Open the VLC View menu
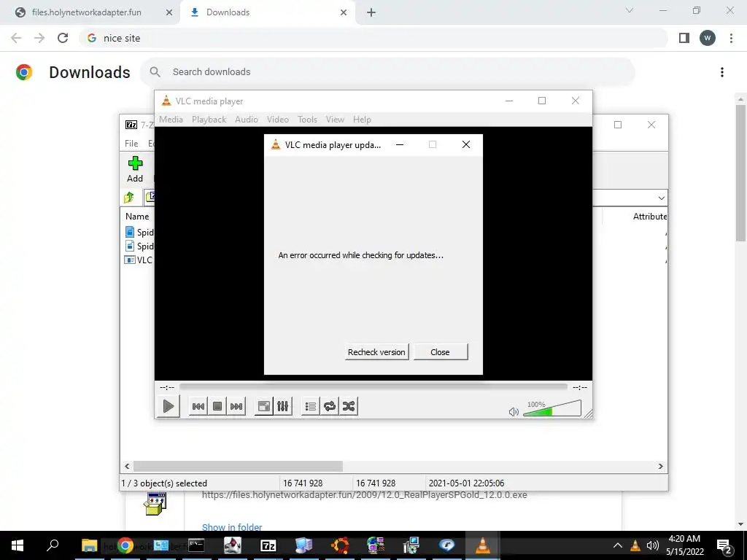The height and width of the screenshot is (560, 747). point(335,120)
